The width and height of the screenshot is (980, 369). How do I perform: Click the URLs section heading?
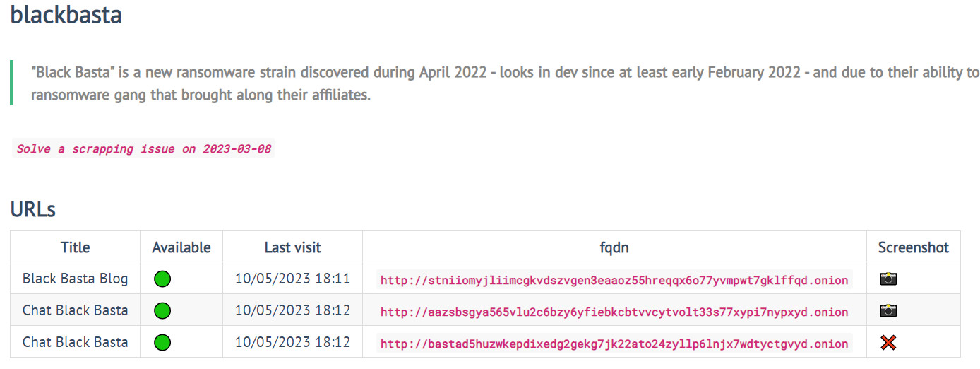click(x=32, y=209)
